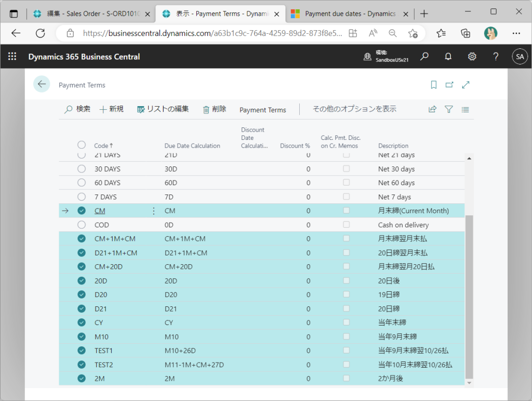This screenshot has width=532, height=401.
Task: Click the 'M11-1M+CM+27D' due date cell
Action: click(x=194, y=365)
